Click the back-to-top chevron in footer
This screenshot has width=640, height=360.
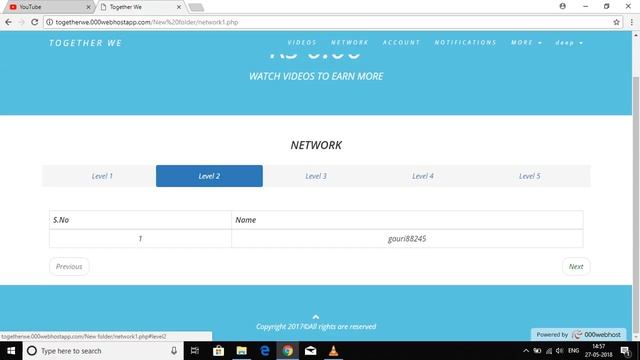316,317
